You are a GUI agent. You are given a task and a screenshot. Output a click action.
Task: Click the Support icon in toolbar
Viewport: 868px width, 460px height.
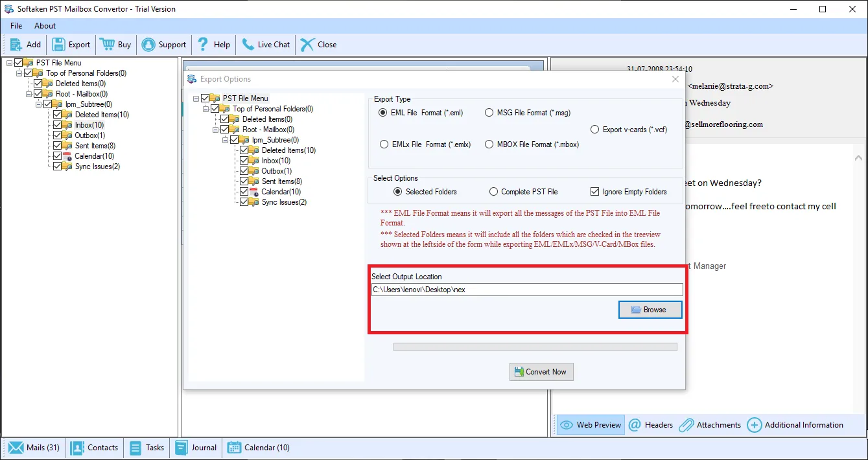click(148, 45)
